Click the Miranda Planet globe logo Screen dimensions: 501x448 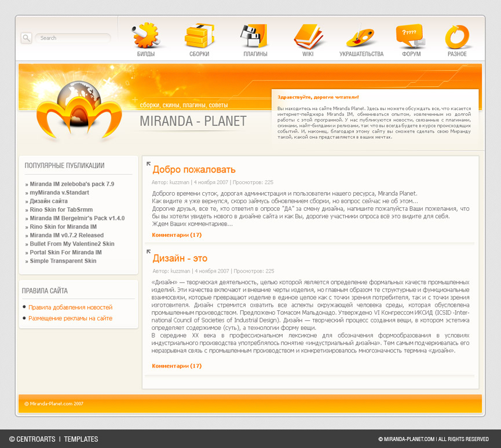pyautogui.click(x=79, y=110)
